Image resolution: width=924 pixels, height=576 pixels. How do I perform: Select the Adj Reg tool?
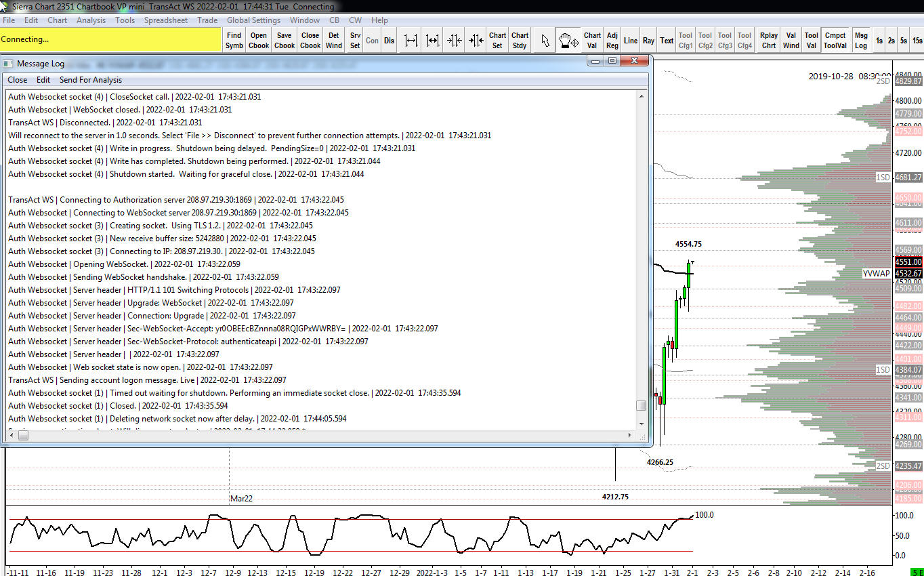[612, 41]
